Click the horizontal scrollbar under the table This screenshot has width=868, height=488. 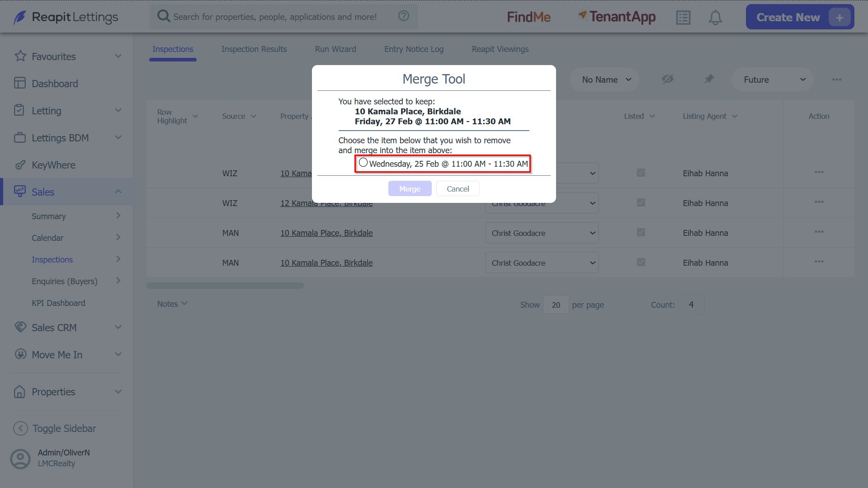click(x=225, y=286)
